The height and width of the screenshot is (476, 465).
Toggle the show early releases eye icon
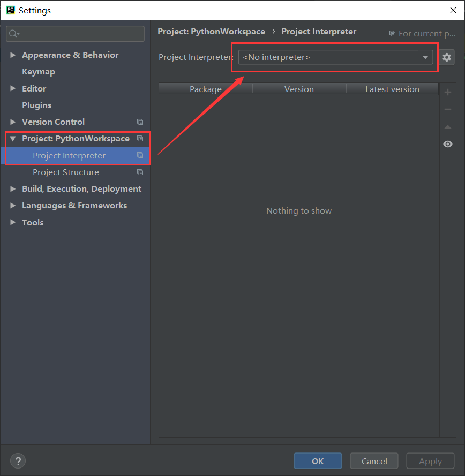pos(448,144)
